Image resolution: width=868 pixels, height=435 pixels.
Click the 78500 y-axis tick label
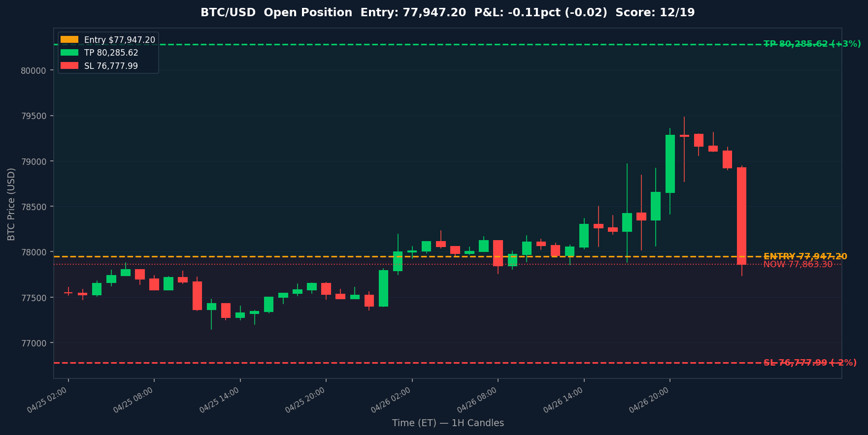click(x=33, y=207)
